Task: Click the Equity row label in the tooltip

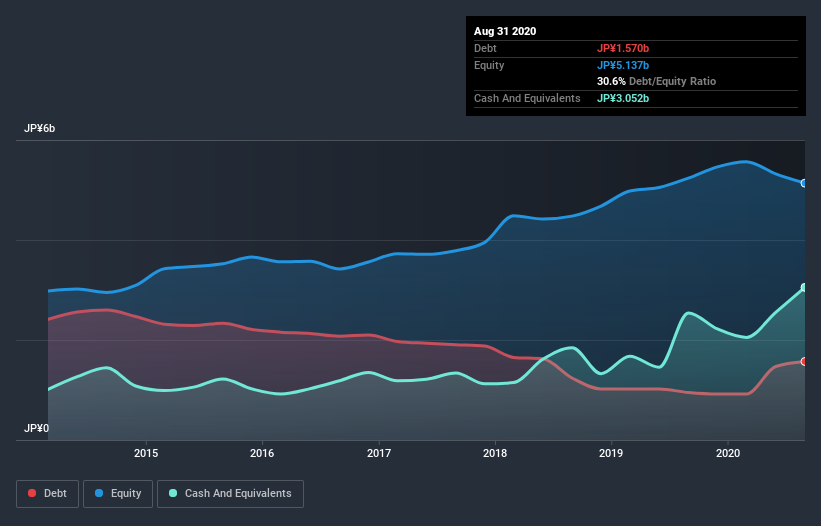Action: (489, 65)
